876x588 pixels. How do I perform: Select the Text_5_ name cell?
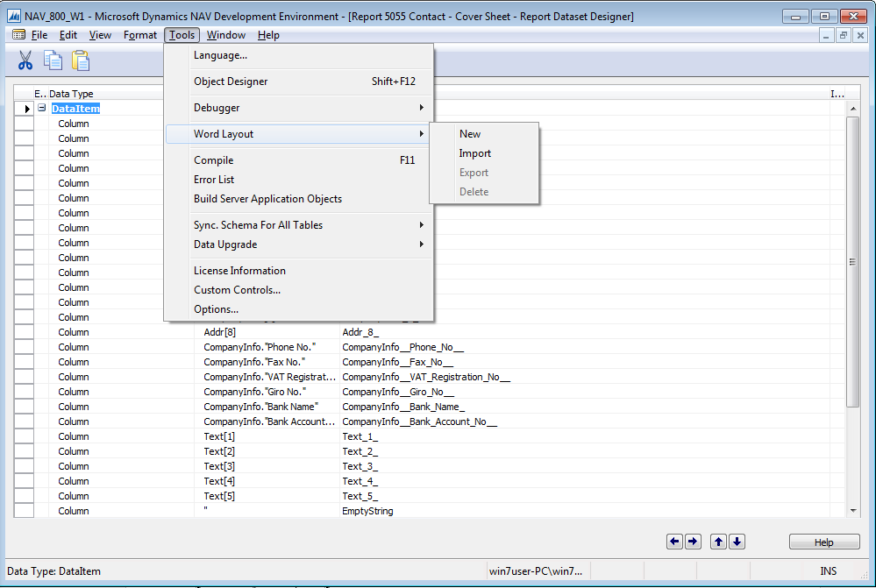click(360, 496)
